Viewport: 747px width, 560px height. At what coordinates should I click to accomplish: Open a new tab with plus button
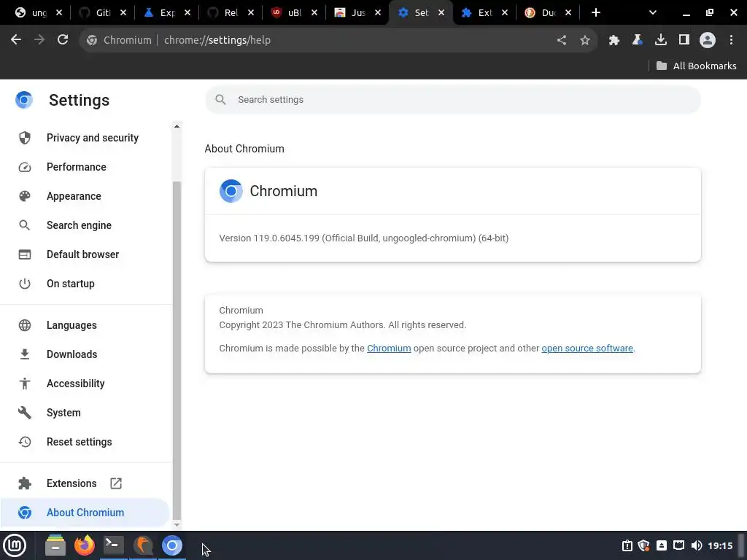coord(596,13)
